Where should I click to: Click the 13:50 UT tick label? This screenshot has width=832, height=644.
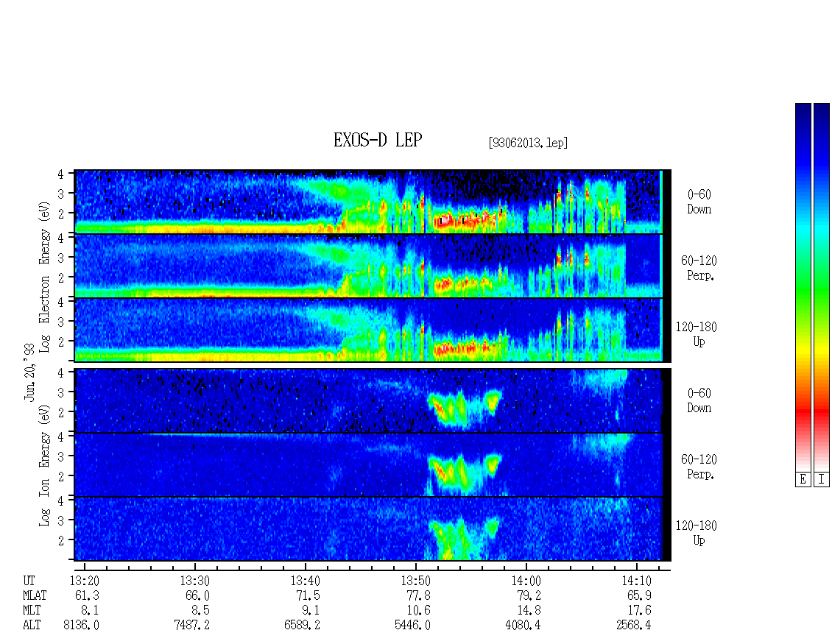(415, 581)
